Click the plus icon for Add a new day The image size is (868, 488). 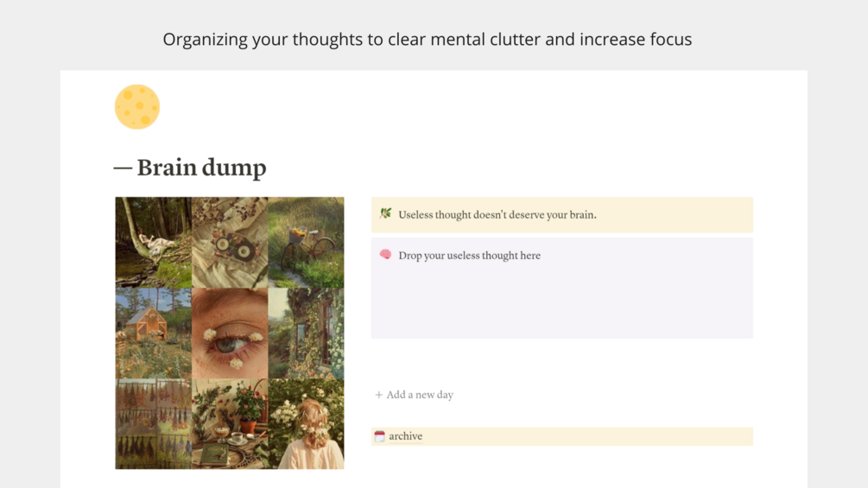378,395
